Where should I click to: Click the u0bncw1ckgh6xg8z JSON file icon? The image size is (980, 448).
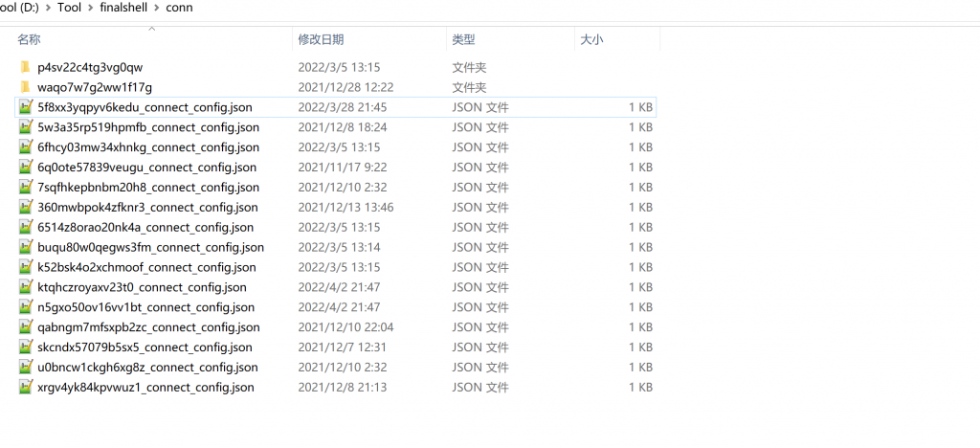[x=25, y=367]
